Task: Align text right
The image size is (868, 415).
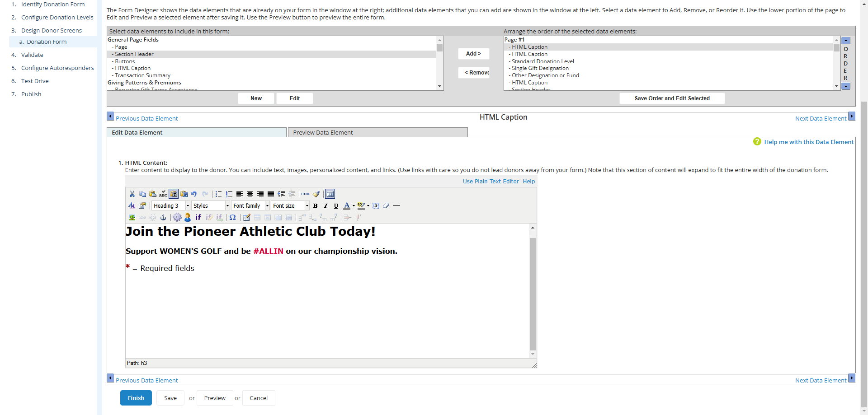Action: (x=260, y=194)
